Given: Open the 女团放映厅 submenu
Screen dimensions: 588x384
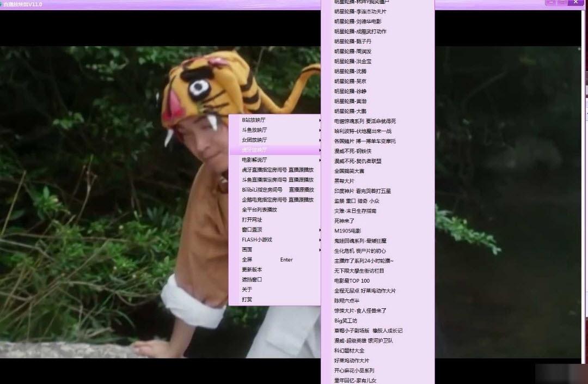Looking at the screenshot, I should (x=275, y=140).
